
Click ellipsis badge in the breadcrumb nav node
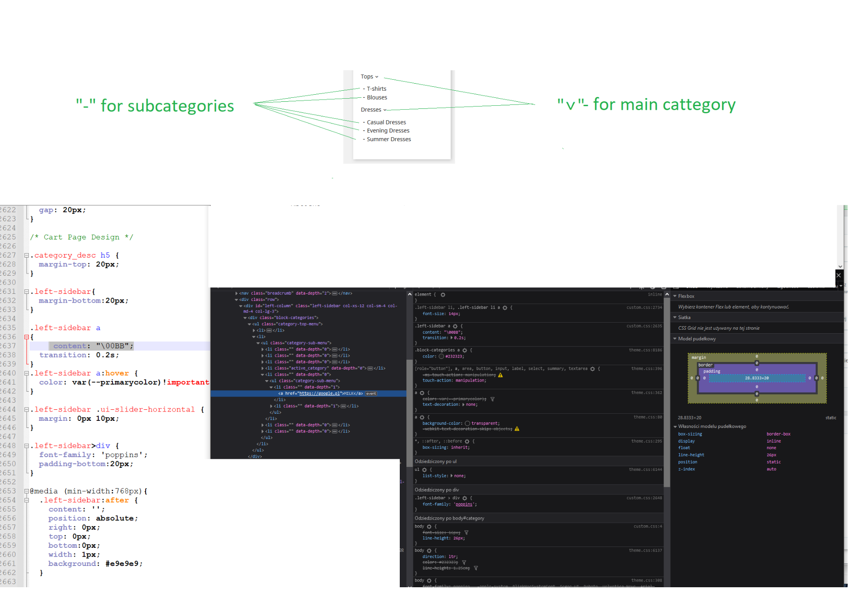click(335, 293)
